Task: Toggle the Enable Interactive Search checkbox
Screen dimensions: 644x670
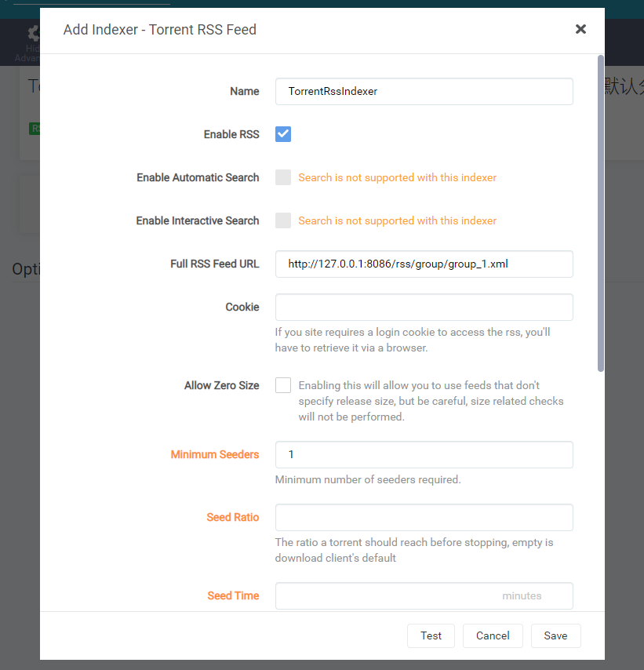Action: coord(283,220)
